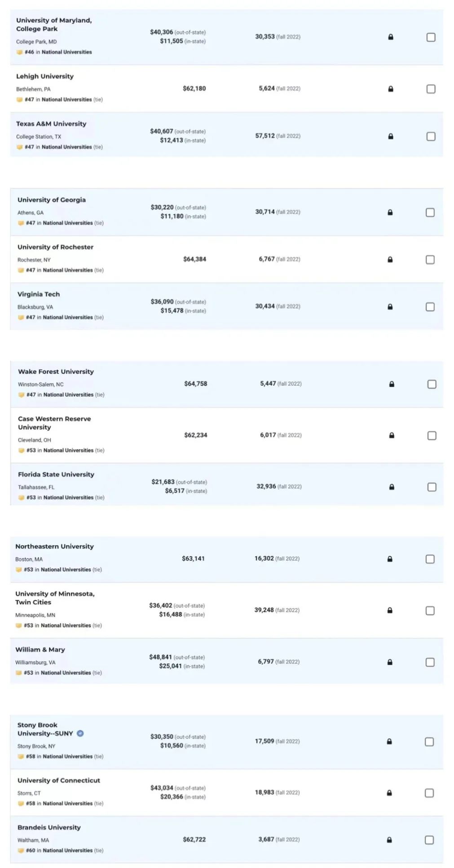Click the ranking badge icon under Florida State University

point(21,497)
